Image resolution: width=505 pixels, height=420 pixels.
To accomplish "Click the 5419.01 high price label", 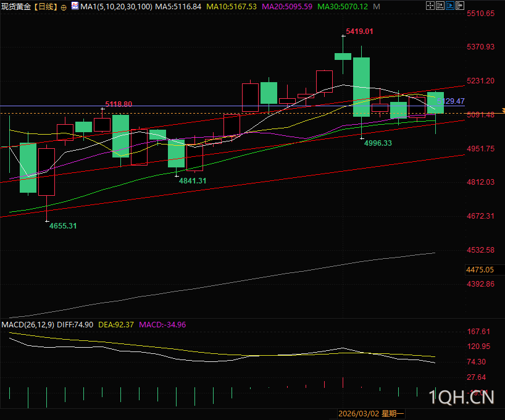I will coord(359,31).
